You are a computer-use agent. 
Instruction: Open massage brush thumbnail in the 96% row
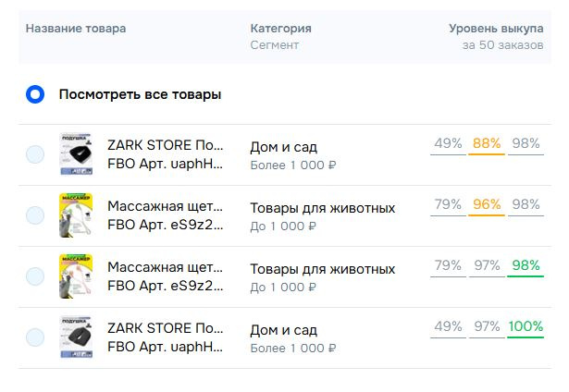pyautogui.click(x=76, y=214)
